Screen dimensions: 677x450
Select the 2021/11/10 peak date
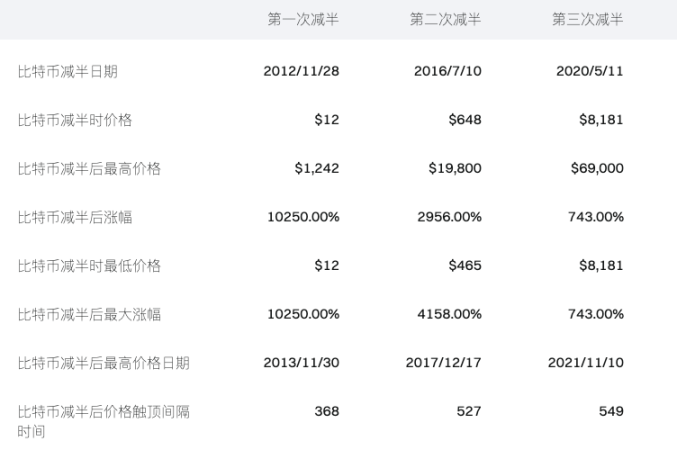click(x=585, y=363)
